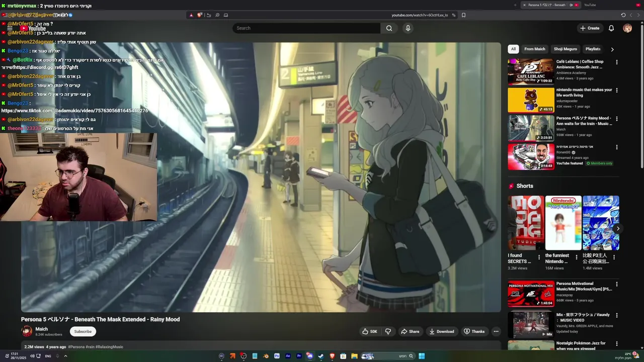This screenshot has height=362, width=644.
Task: Click the YouTube search magnifier button
Action: coord(389,28)
